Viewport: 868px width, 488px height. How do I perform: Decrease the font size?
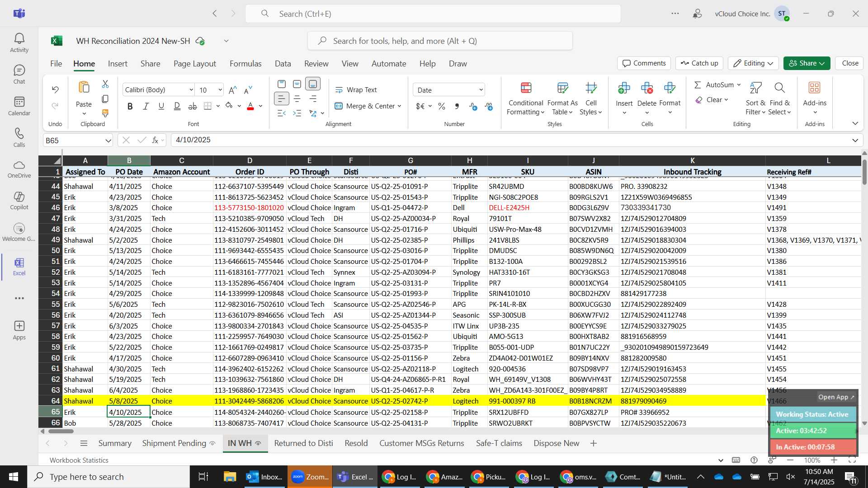tap(248, 90)
